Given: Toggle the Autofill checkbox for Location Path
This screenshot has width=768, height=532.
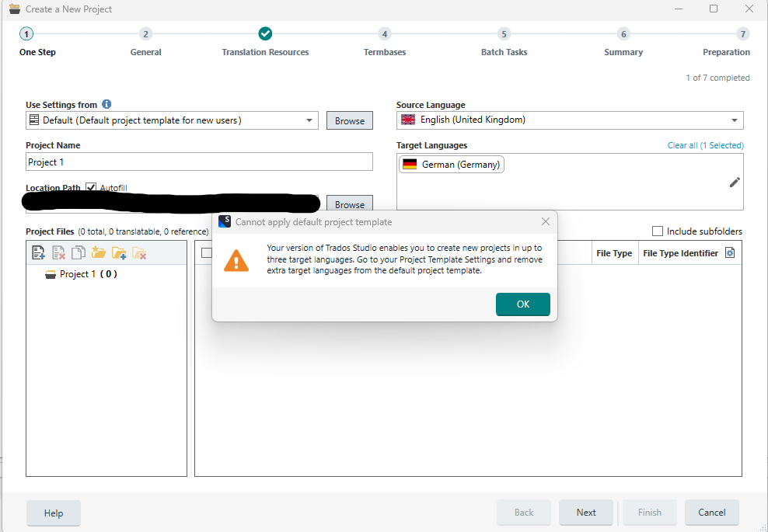Looking at the screenshot, I should click(x=91, y=187).
